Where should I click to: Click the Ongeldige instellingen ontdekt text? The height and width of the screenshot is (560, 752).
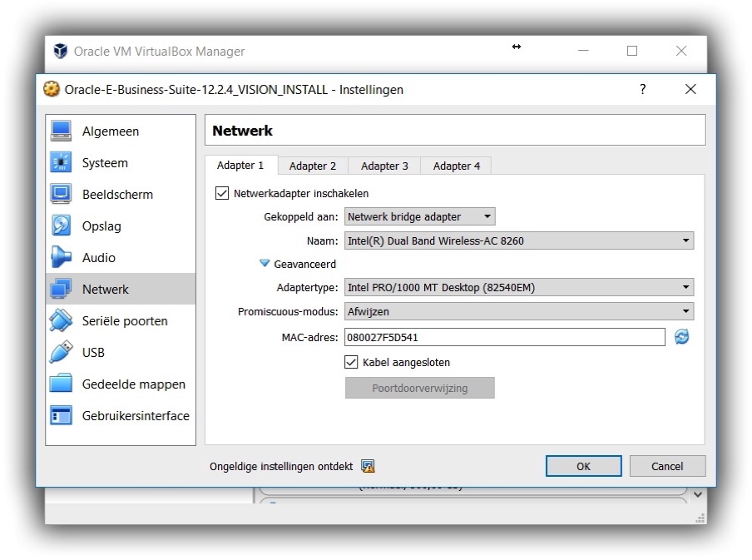click(x=281, y=467)
